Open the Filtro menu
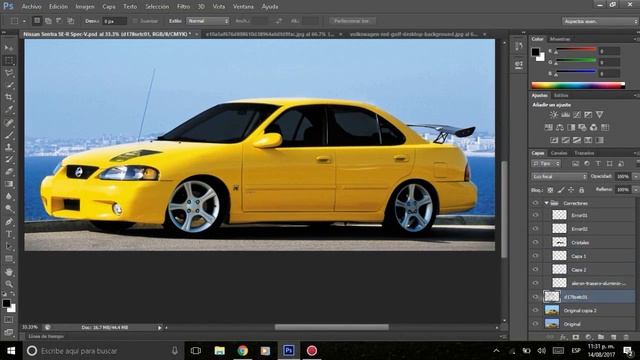Image resolution: width=640 pixels, height=360 pixels. click(183, 7)
